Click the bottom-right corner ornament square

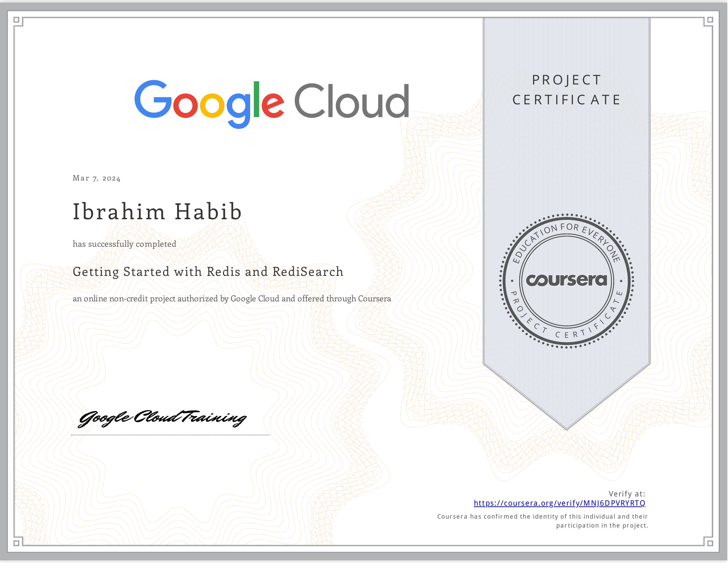(x=710, y=543)
